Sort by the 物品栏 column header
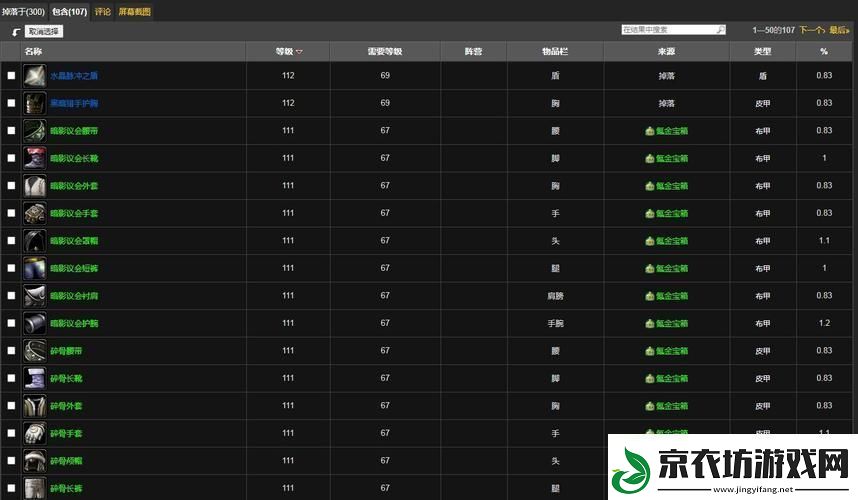Screen dimensions: 858x500 555,51
